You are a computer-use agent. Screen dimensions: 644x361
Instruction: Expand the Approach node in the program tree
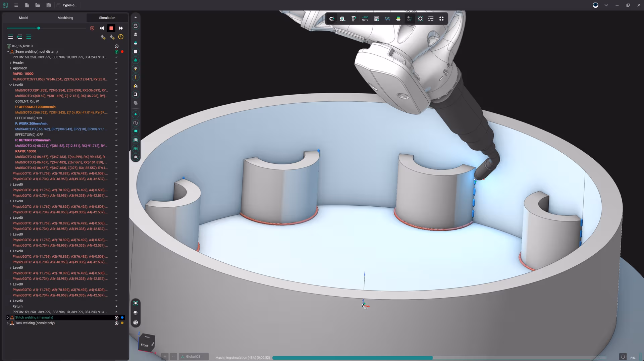tap(11, 68)
